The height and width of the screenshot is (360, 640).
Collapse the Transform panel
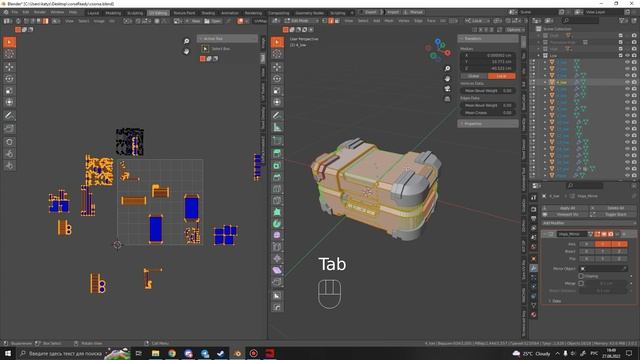pyautogui.click(x=488, y=38)
